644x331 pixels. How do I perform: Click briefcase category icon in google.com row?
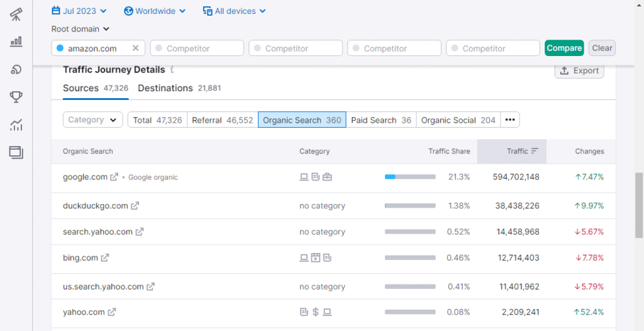[327, 177]
